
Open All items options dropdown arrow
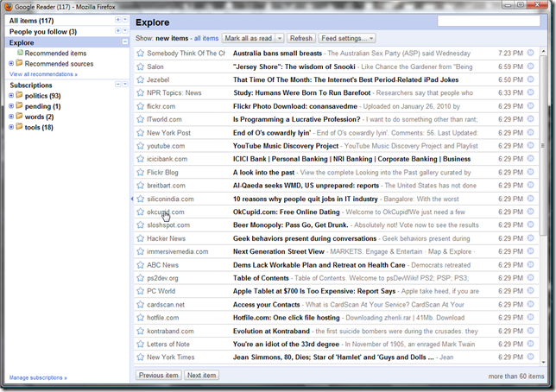[x=125, y=20]
